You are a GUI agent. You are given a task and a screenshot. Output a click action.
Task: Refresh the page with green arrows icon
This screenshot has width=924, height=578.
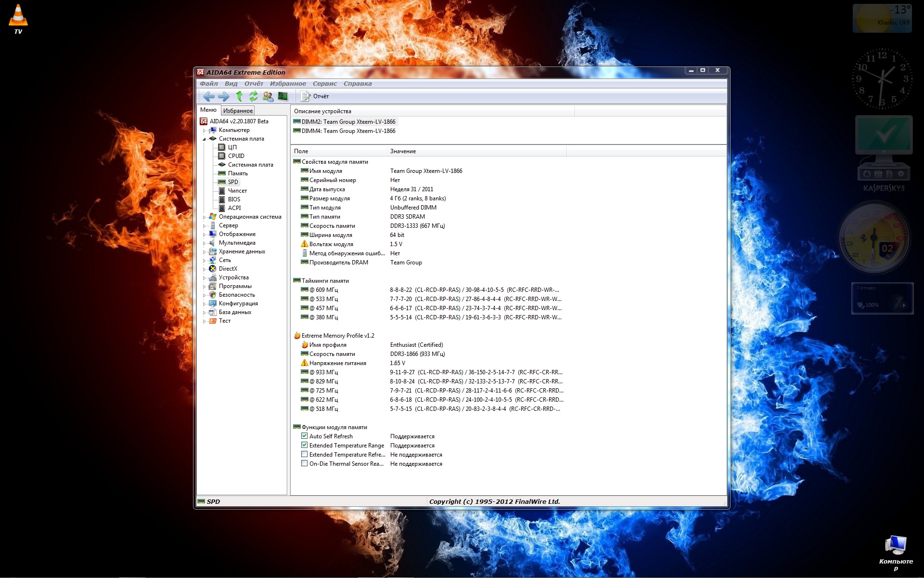253,96
